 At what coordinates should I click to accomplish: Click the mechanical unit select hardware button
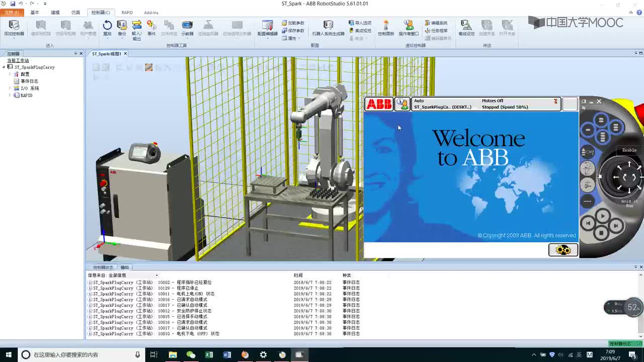tap(587, 152)
